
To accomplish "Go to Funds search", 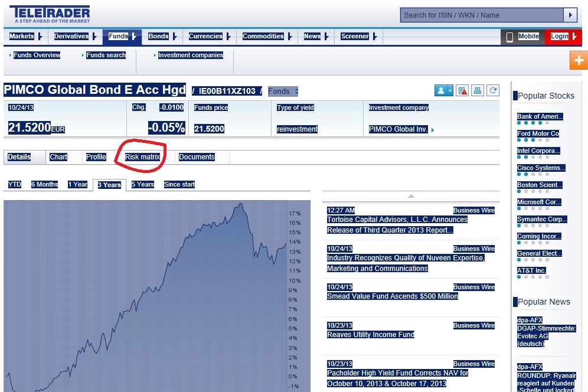I will 106,55.
